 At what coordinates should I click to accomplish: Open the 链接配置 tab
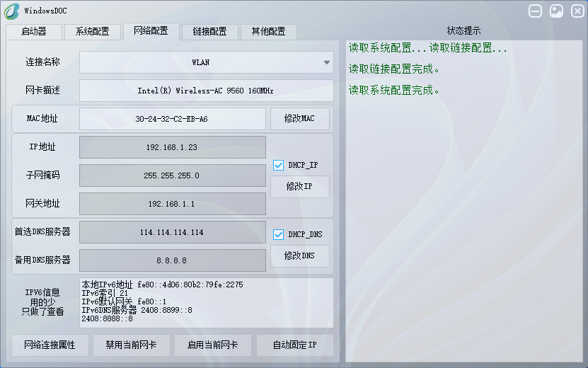pos(209,32)
